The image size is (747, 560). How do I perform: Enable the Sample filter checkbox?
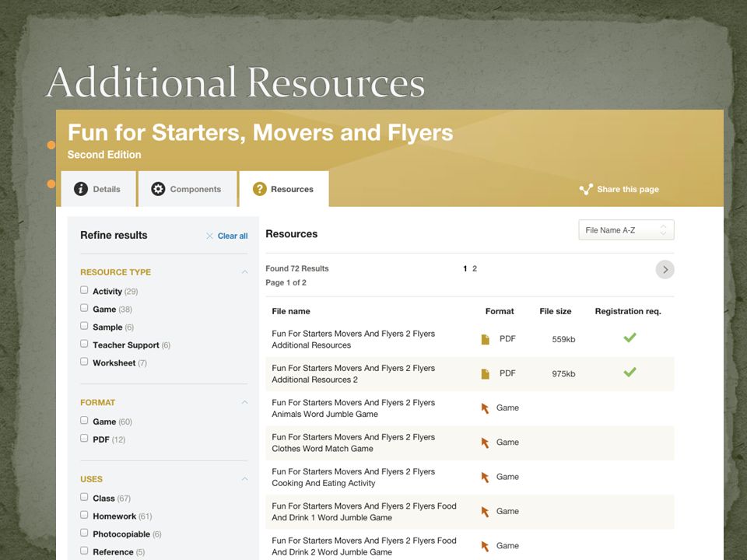tap(84, 326)
